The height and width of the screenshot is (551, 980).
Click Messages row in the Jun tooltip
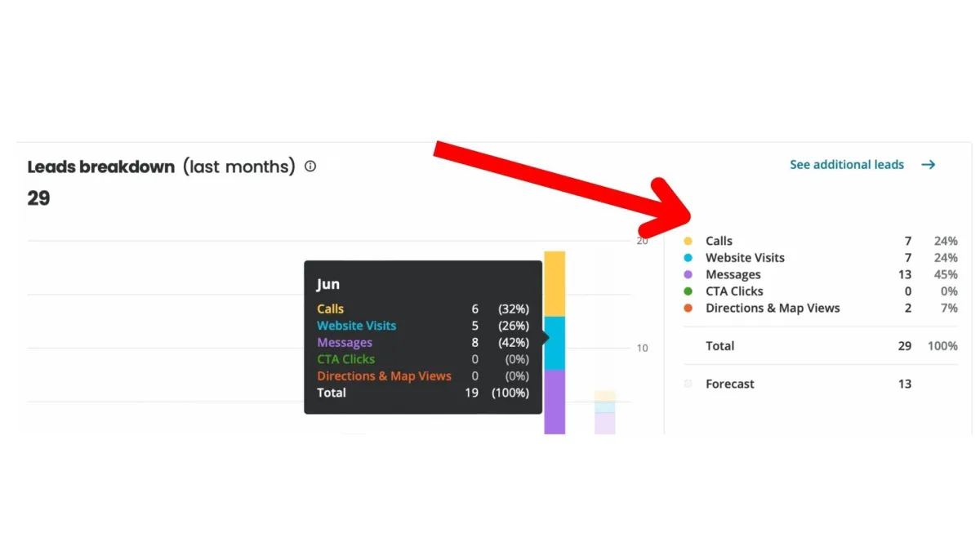[x=423, y=343]
